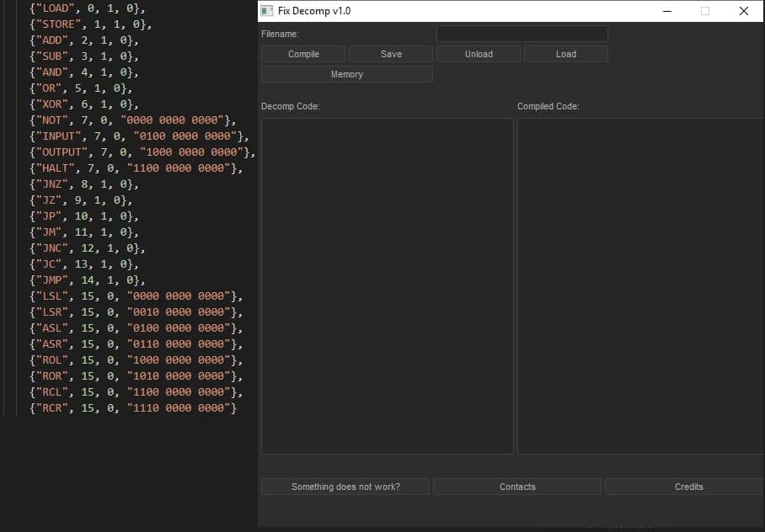Load a file with Load button
765x532 pixels.
click(x=566, y=54)
